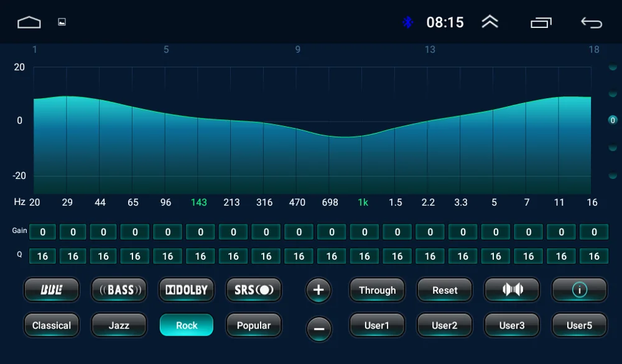Select the 20 Hz band gain field

pyautogui.click(x=42, y=232)
